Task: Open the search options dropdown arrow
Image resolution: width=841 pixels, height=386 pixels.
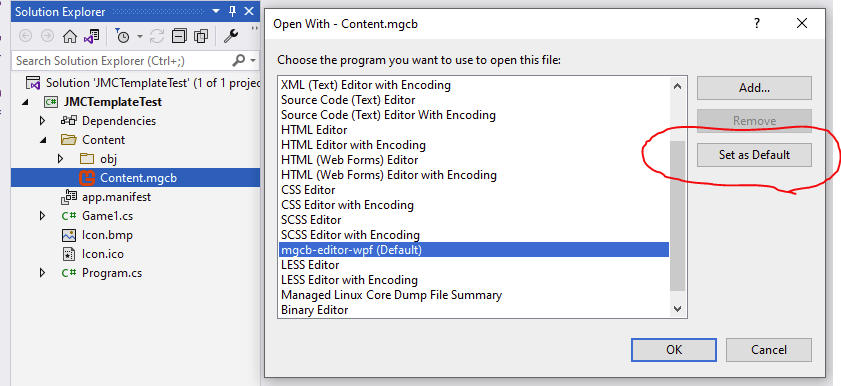Action: click(x=253, y=61)
